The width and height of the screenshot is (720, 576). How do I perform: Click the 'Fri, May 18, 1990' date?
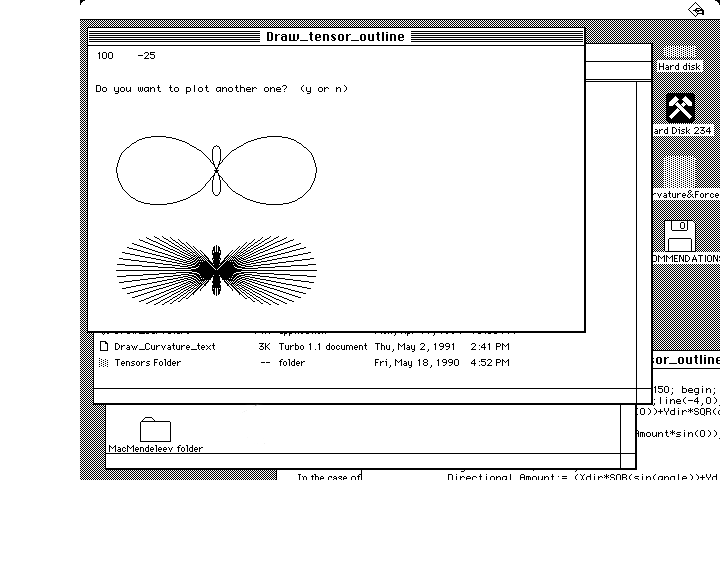416,363
